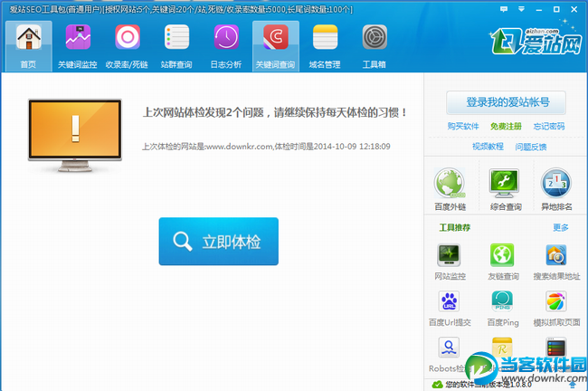Open 站群查询 site group query
The image size is (588, 391).
[176, 46]
